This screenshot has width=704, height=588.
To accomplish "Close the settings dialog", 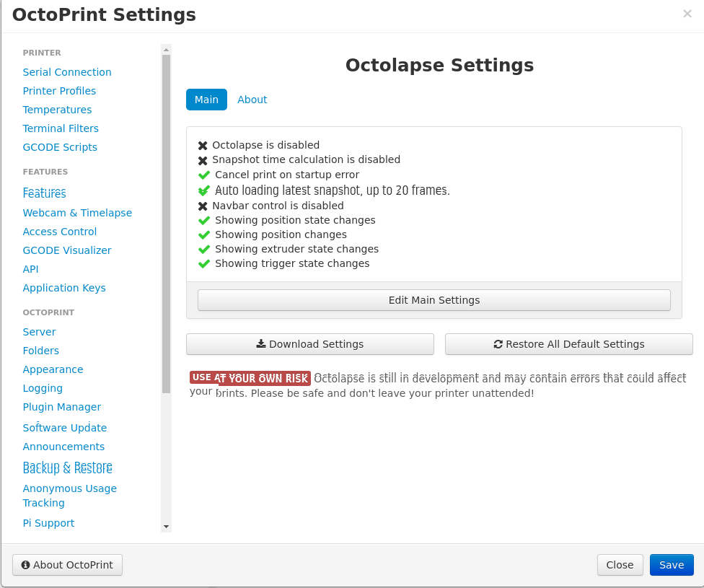I will (x=620, y=565).
